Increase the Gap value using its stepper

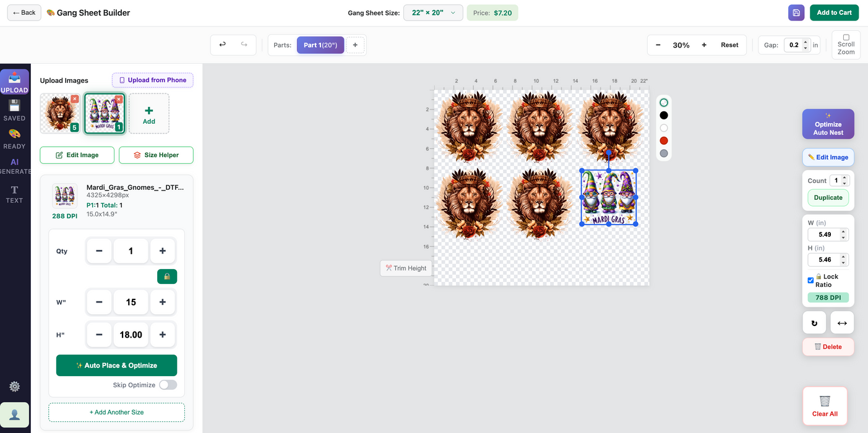(806, 42)
